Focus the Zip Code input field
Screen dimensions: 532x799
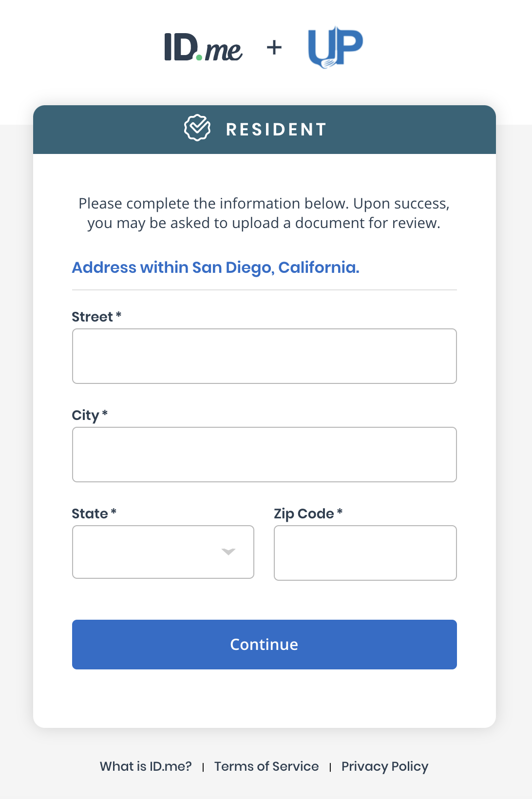(365, 553)
